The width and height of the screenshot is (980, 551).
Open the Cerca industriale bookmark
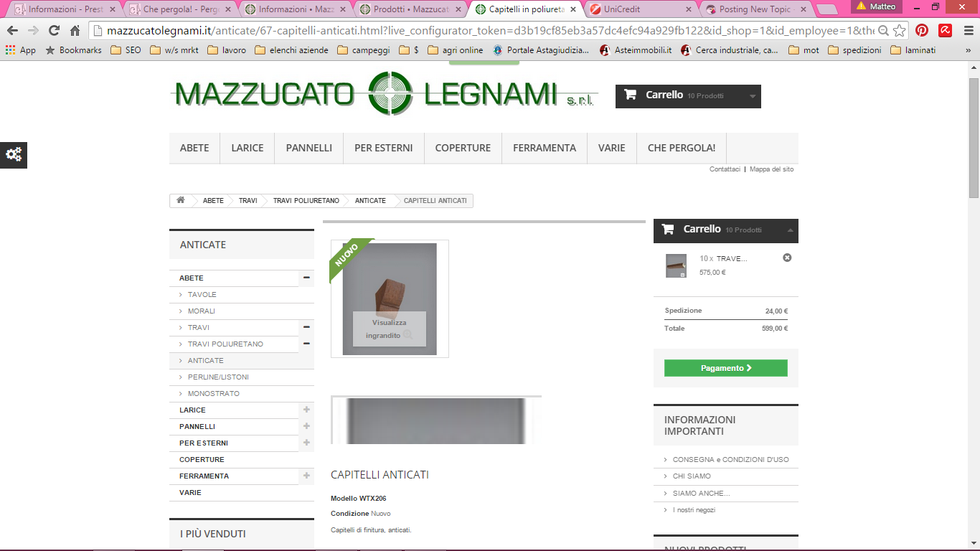(x=729, y=50)
